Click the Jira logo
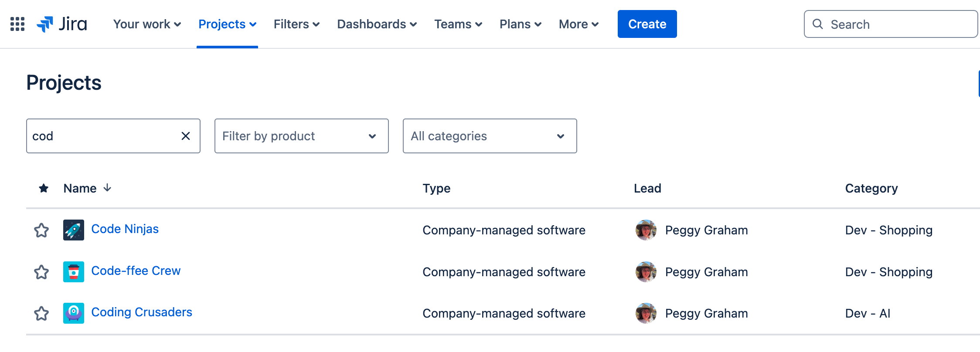 tap(62, 24)
